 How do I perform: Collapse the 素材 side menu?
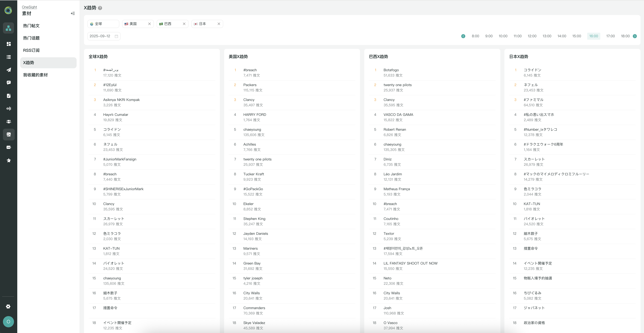(73, 13)
